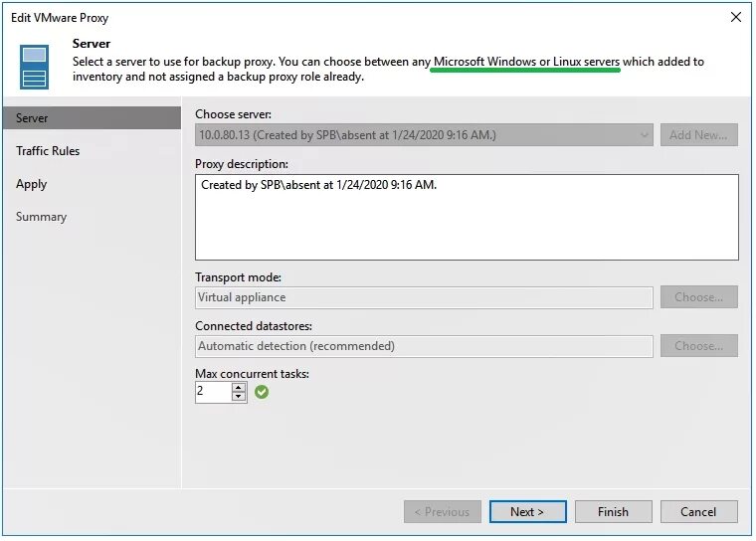Click the < Previous button
The image size is (756, 541).
click(442, 511)
